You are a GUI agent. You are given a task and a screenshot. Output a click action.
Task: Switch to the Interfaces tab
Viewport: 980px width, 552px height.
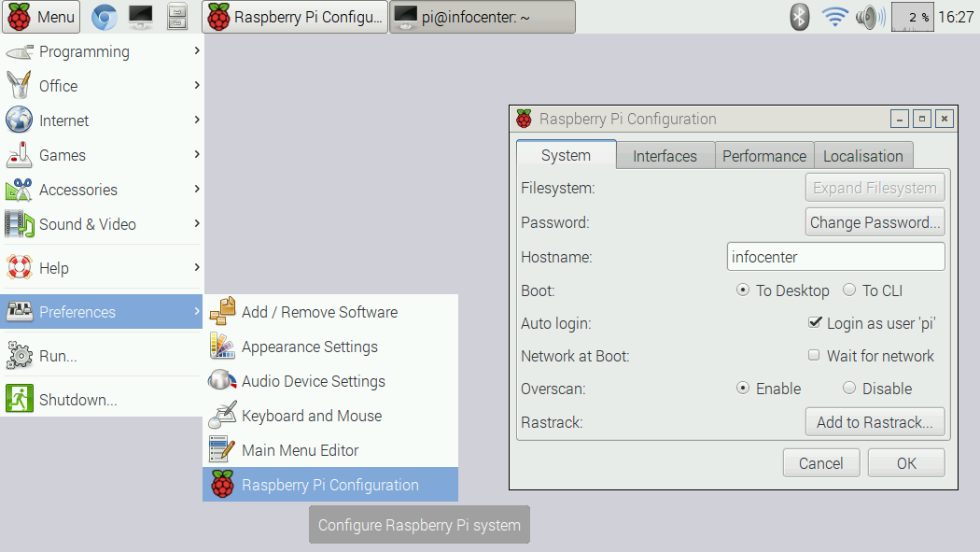(665, 156)
